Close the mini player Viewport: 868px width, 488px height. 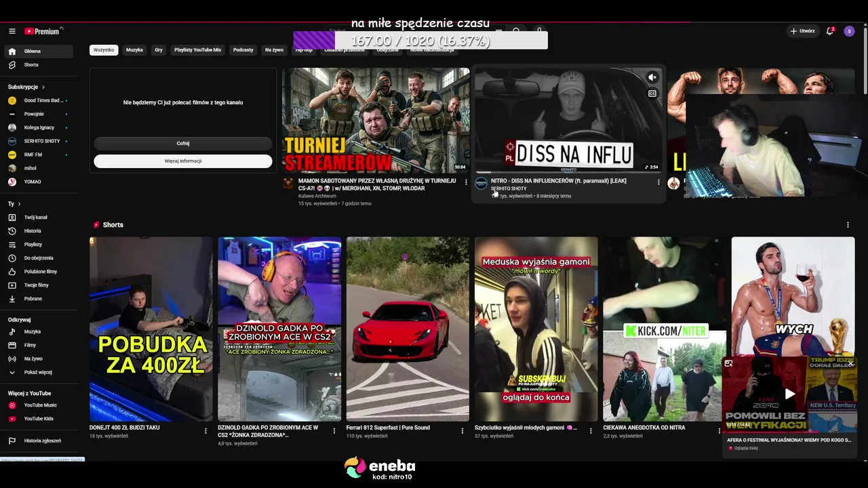tap(851, 364)
